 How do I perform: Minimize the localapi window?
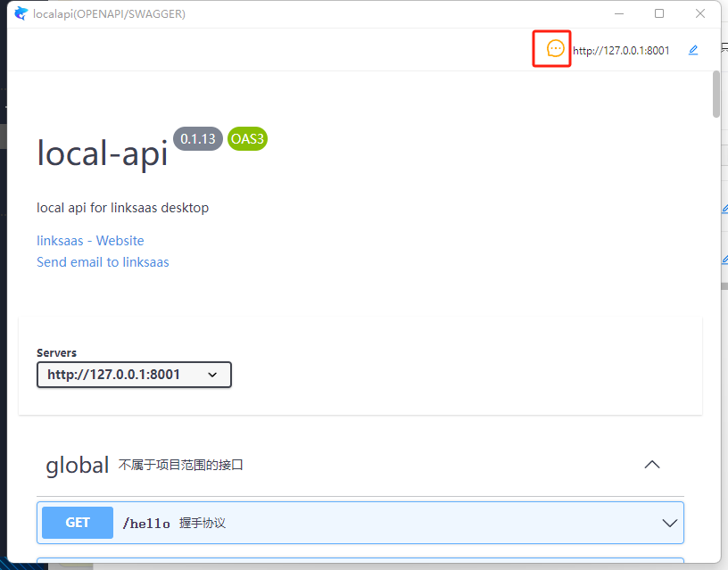coord(619,14)
